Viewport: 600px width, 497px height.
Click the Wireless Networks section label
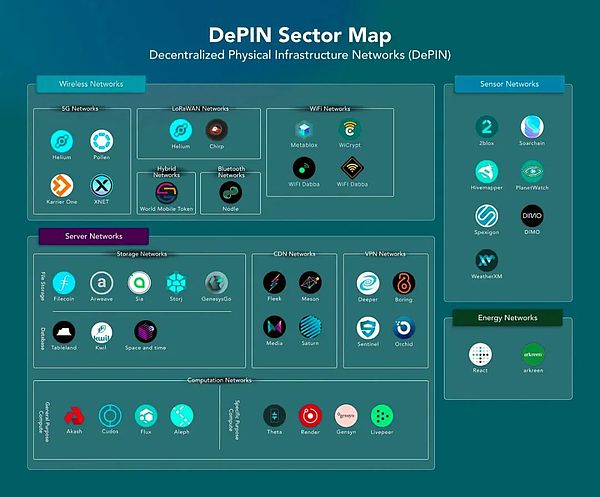coord(92,85)
